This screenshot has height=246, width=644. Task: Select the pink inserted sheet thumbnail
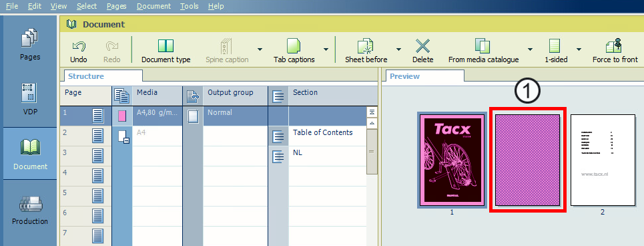527,160
